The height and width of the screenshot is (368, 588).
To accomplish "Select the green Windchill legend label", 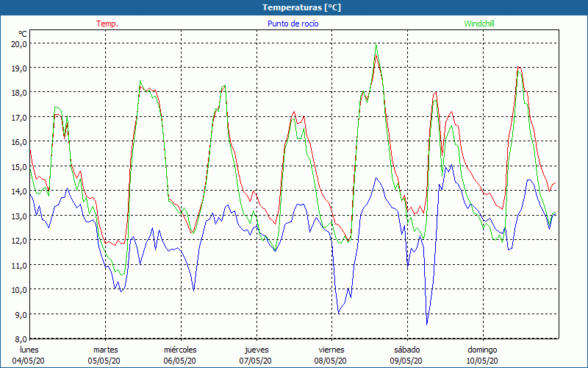I will point(479,24).
